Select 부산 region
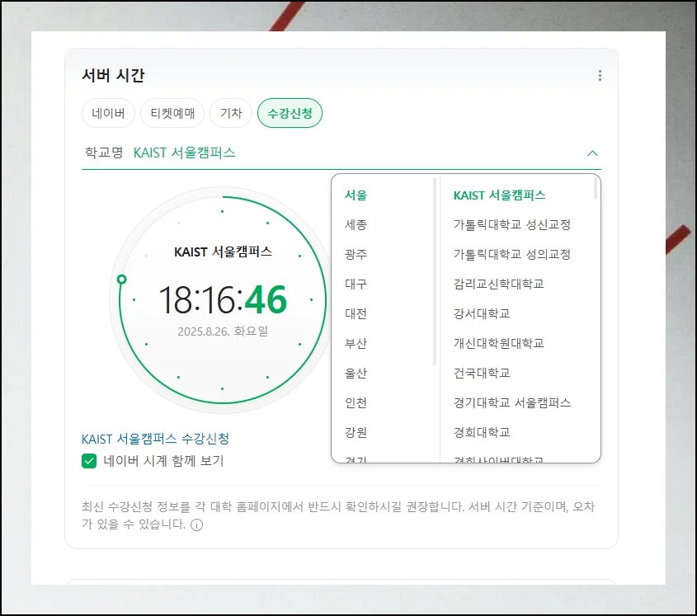The height and width of the screenshot is (616, 697). pyautogui.click(x=356, y=343)
